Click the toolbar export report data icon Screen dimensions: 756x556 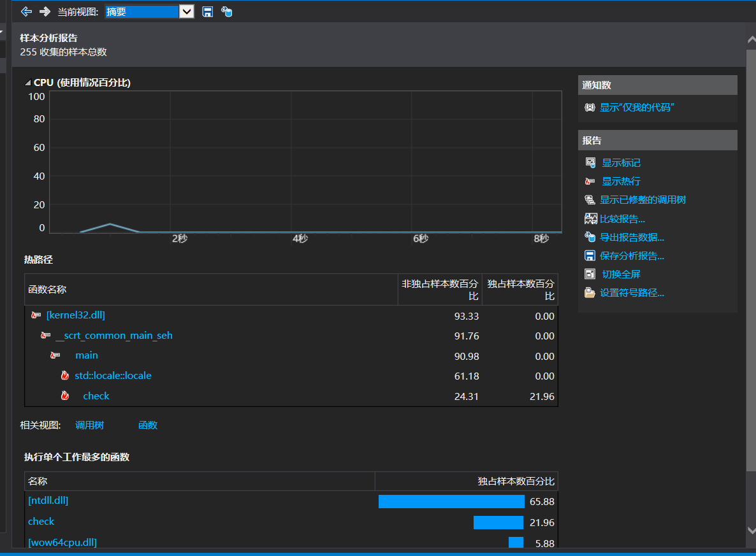click(x=226, y=11)
